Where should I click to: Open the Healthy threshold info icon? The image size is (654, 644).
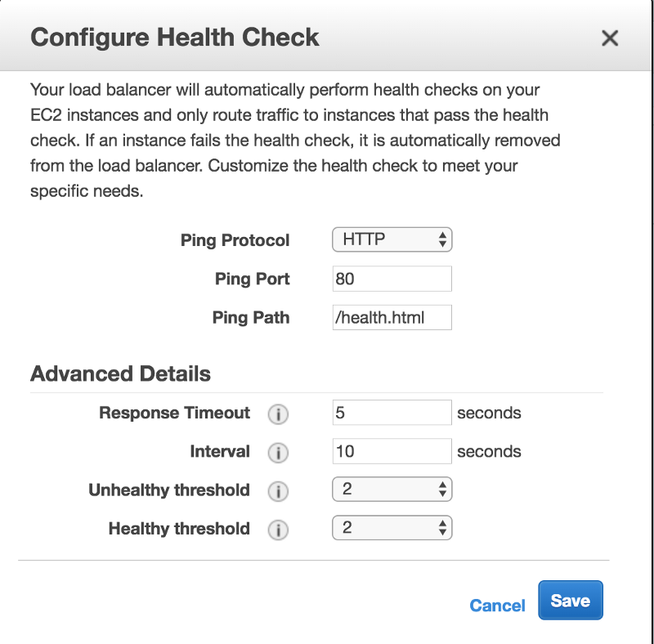278,530
